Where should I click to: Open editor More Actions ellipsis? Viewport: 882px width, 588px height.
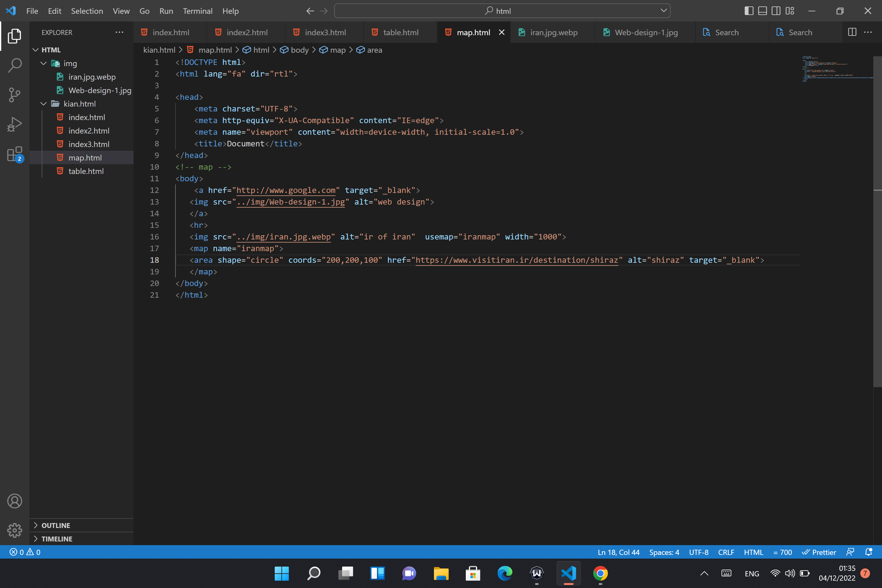(868, 32)
